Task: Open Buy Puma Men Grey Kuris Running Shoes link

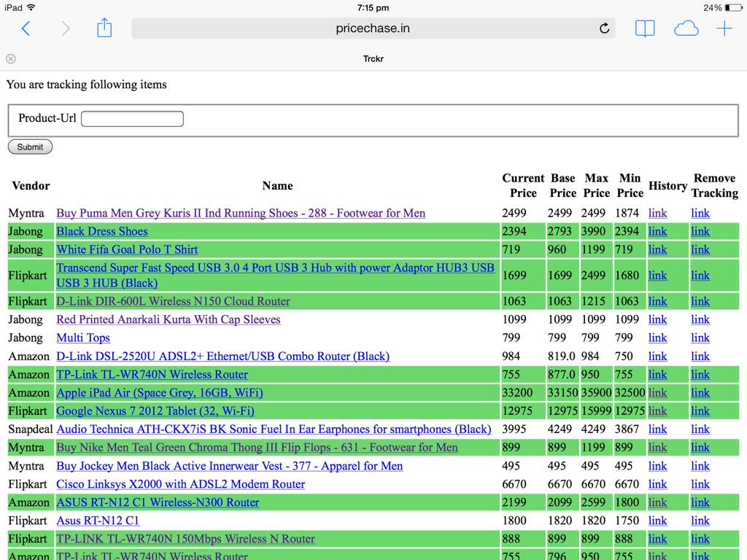Action: (x=241, y=213)
